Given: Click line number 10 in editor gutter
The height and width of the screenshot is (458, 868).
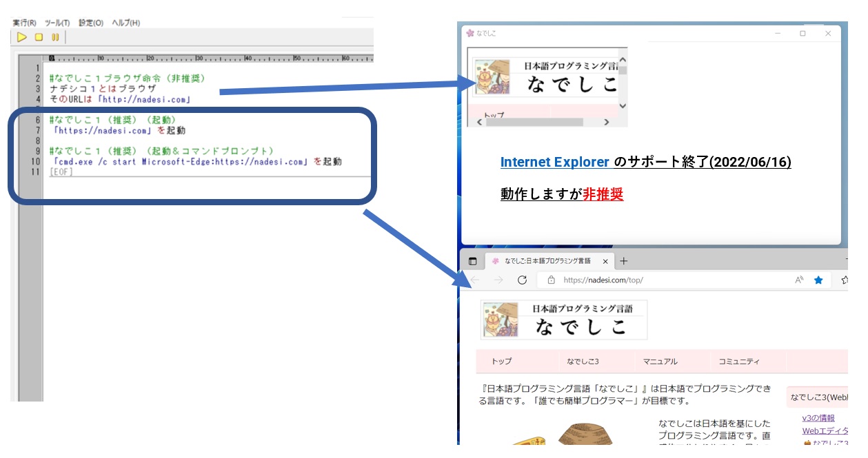Looking at the screenshot, I should click(x=35, y=162).
